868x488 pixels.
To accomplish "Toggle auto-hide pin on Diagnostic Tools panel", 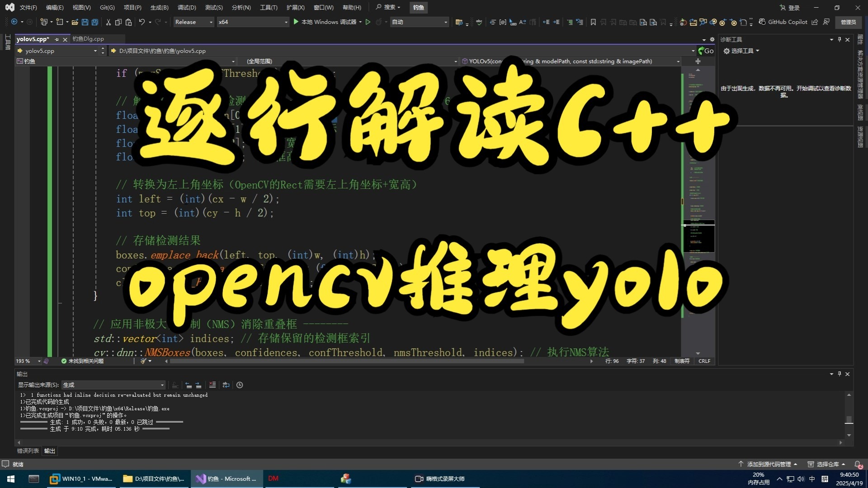I will 840,39.
